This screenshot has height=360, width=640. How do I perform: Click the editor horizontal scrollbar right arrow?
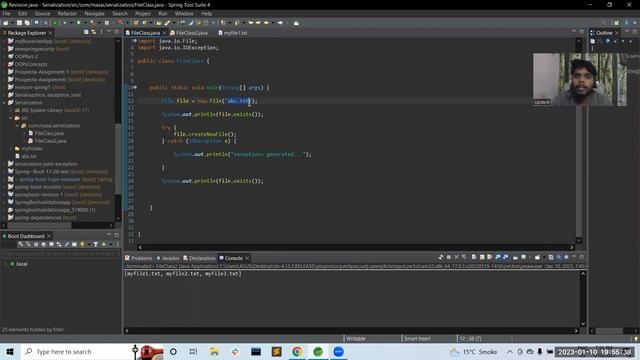571,247
